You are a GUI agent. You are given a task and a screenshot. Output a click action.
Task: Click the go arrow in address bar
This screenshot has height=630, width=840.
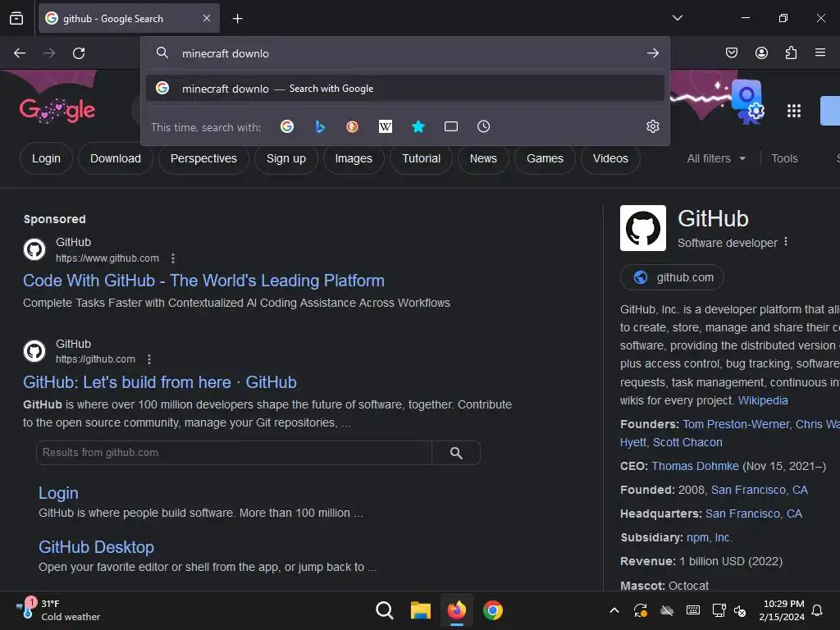pos(652,53)
